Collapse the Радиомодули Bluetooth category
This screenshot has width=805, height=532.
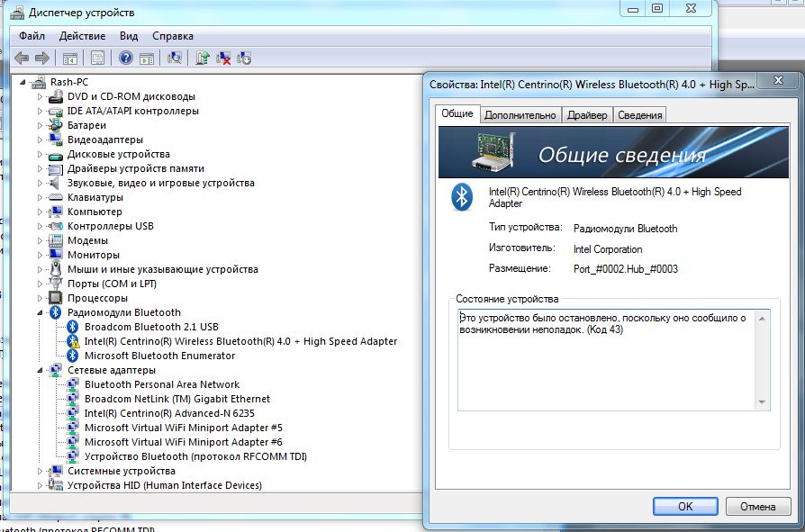[x=40, y=312]
